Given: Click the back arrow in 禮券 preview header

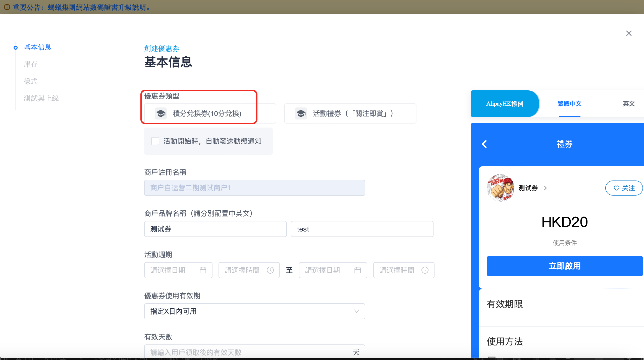Looking at the screenshot, I should click(485, 144).
